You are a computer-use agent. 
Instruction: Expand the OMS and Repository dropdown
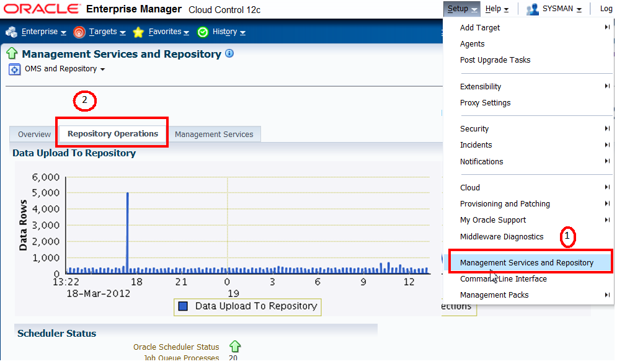103,69
